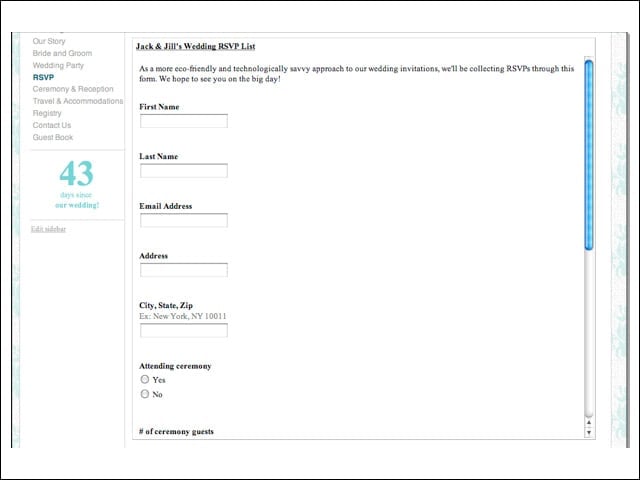
Task: Select No for attending ceremony
Action: coord(144,394)
